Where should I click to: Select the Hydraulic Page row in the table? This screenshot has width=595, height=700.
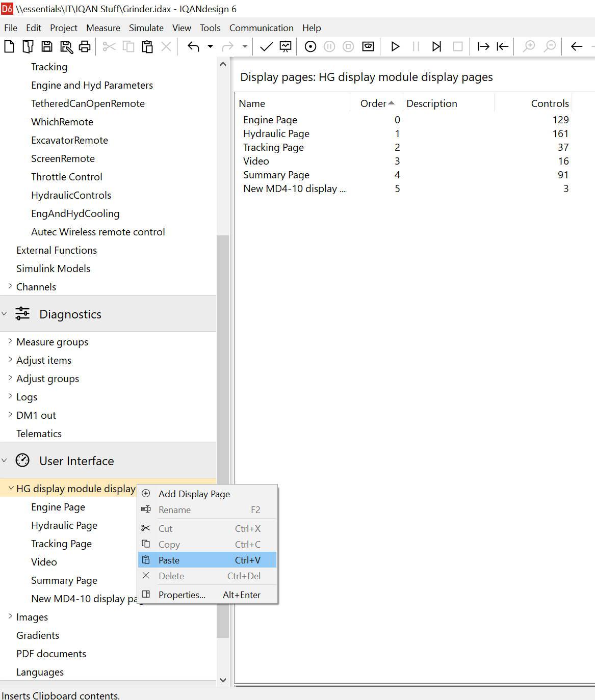click(406, 133)
